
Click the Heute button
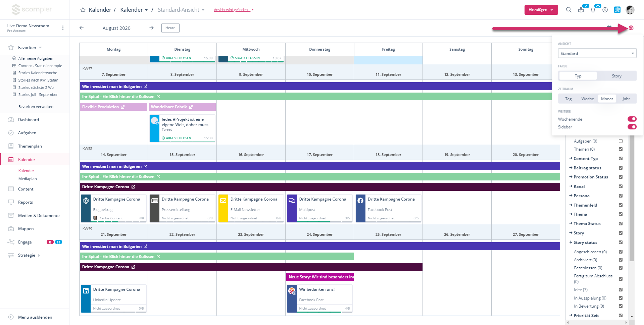(170, 28)
